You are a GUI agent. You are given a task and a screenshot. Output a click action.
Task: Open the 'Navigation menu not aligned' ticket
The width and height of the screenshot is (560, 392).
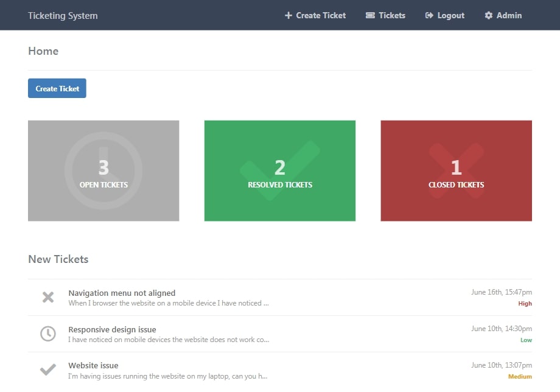pyautogui.click(x=122, y=293)
